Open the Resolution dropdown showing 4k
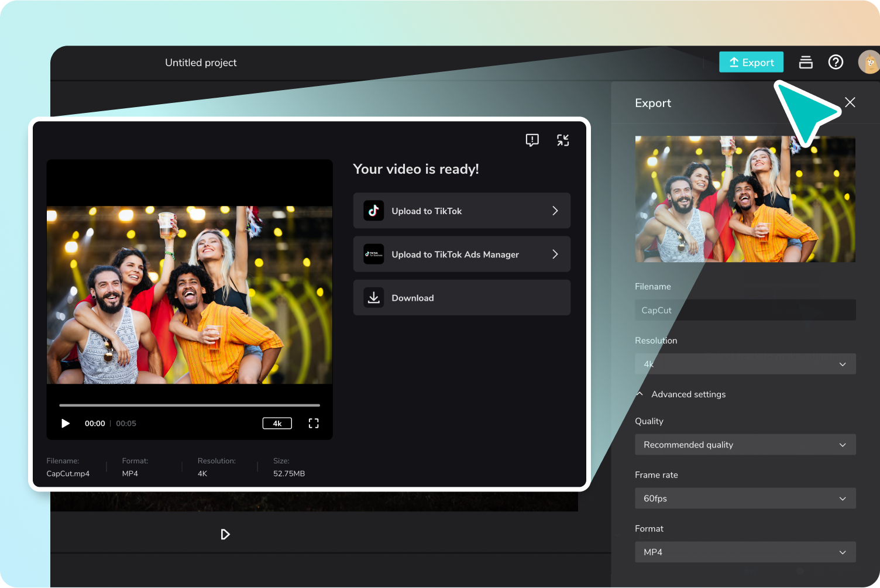 [745, 364]
